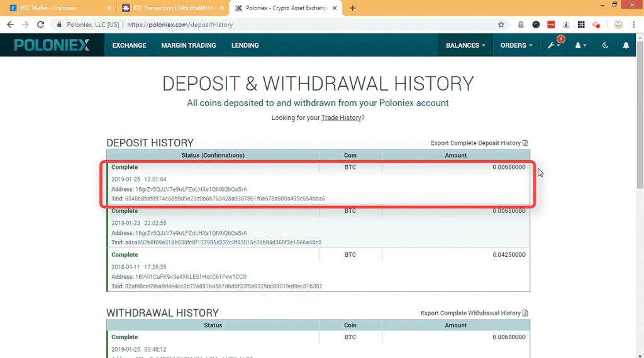Image resolution: width=644 pixels, height=358 pixels.
Task: Reload the current page
Action: [40, 24]
